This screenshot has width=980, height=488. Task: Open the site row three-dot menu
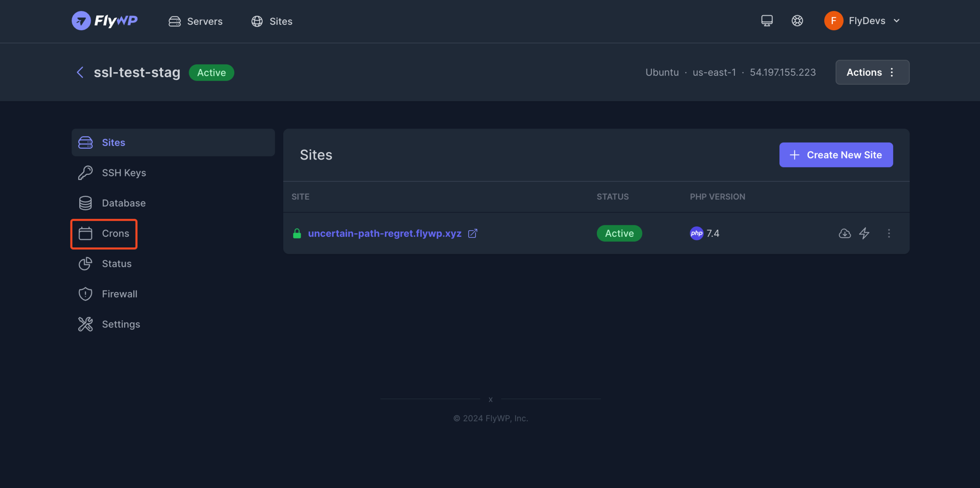coord(889,233)
